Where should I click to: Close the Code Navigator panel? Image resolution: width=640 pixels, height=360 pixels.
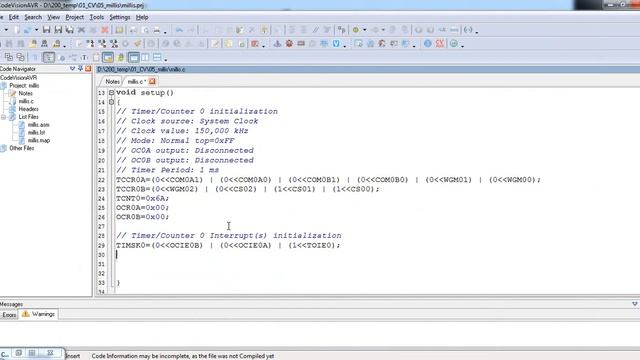click(88, 69)
